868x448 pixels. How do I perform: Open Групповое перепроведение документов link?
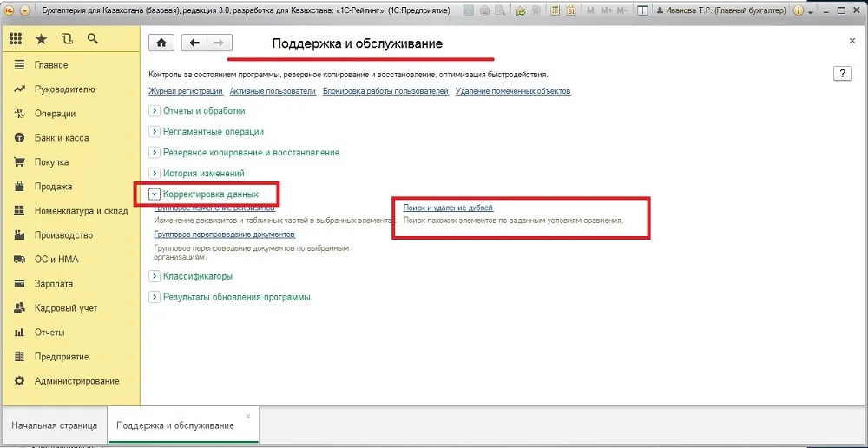click(x=224, y=234)
